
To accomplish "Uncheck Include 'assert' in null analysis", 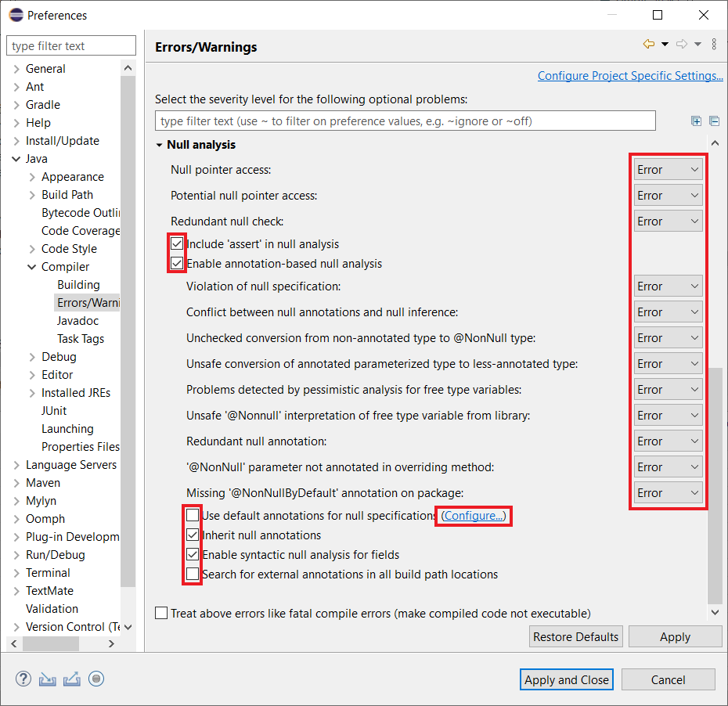I will [178, 244].
